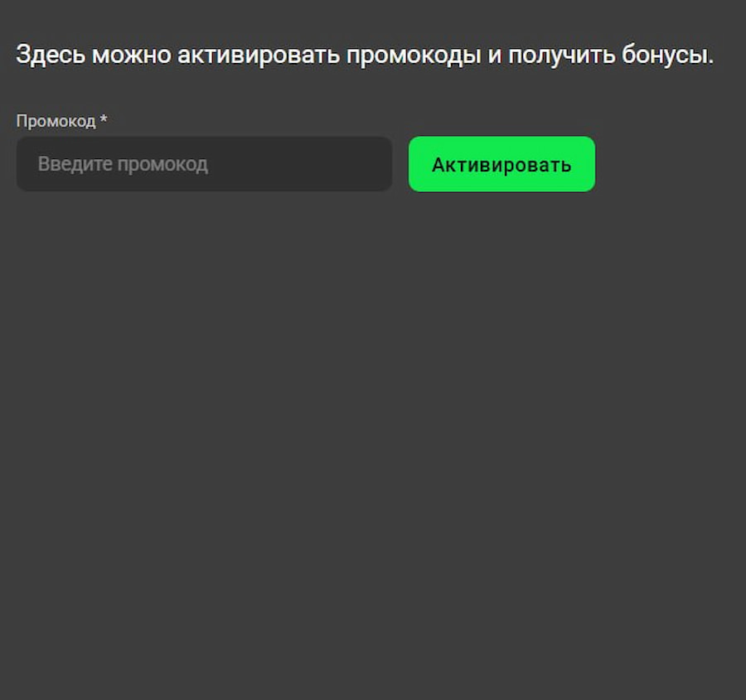The image size is (746, 700).
Task: Click the Введите промокод input field
Action: tap(204, 164)
